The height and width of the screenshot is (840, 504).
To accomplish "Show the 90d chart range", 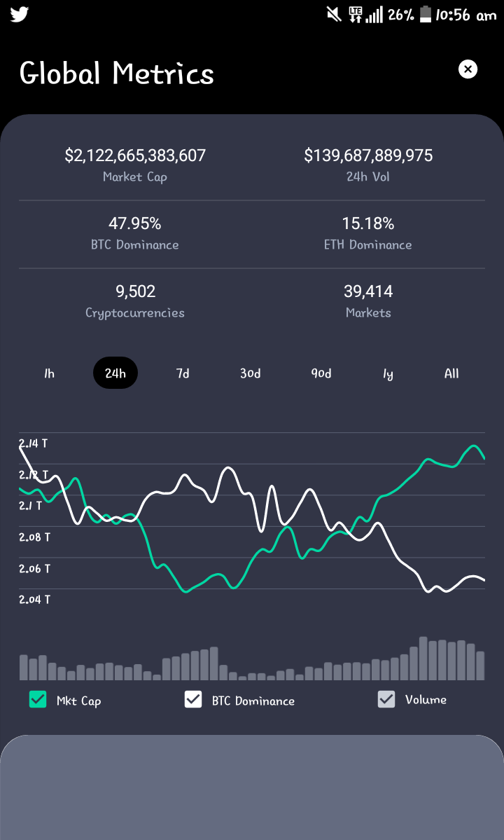I will (321, 373).
